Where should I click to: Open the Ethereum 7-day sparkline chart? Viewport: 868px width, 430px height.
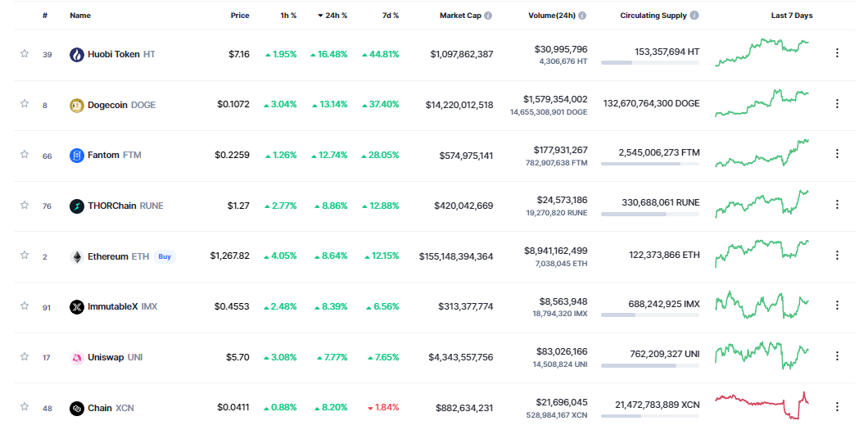(762, 254)
